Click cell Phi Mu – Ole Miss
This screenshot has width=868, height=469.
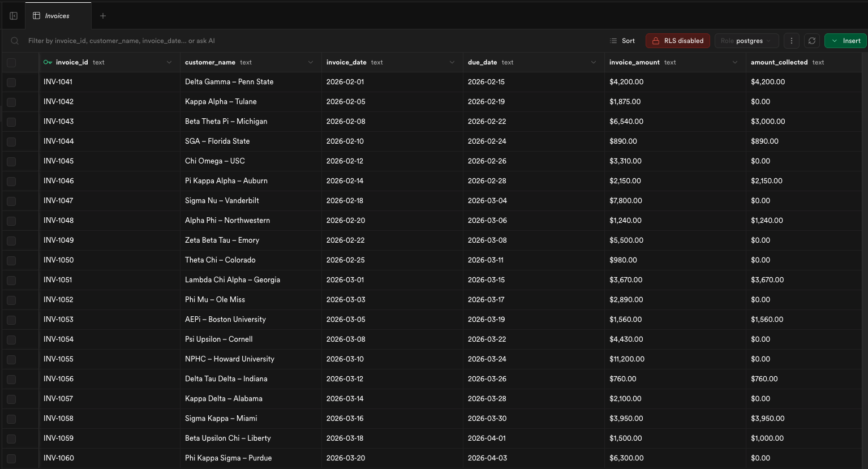(251, 300)
